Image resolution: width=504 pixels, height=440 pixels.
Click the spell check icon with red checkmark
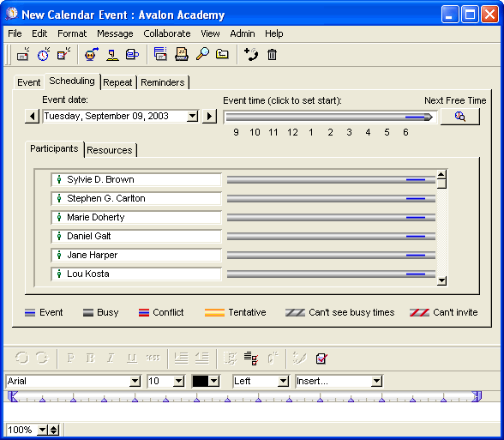[321, 358]
